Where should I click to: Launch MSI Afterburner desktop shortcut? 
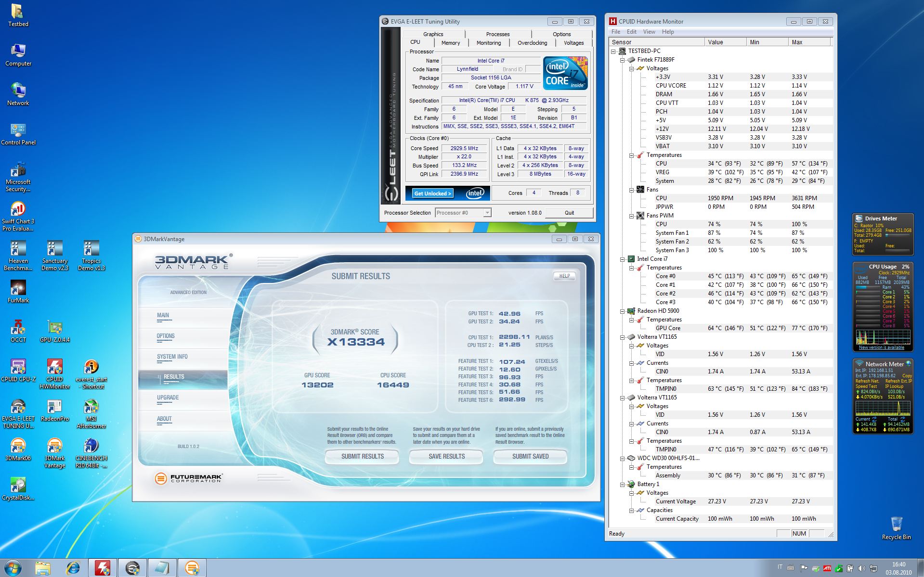coord(91,413)
